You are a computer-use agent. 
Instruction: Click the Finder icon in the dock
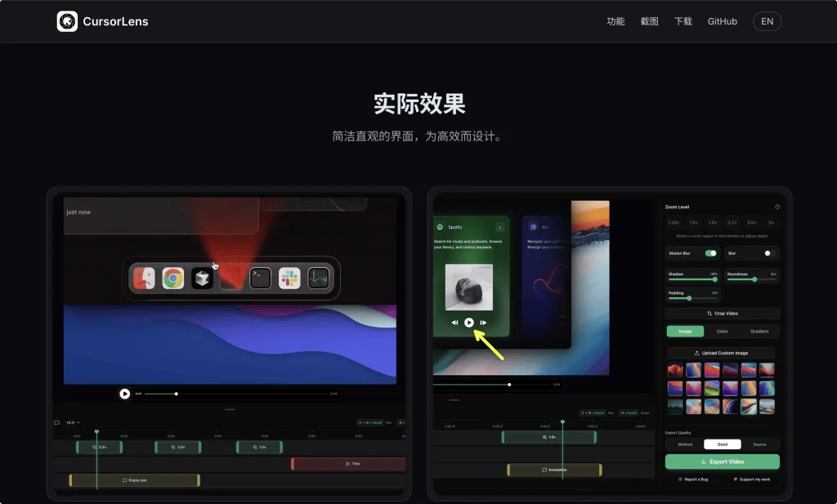coord(144,279)
